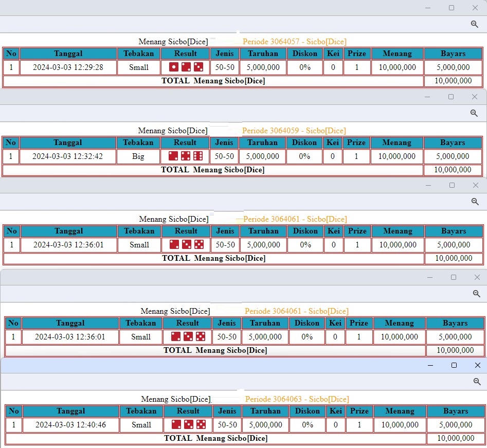This screenshot has height=448, width=487.
Task: Click '50-50' type cell in Periode 3064059 table
Action: 224,156
